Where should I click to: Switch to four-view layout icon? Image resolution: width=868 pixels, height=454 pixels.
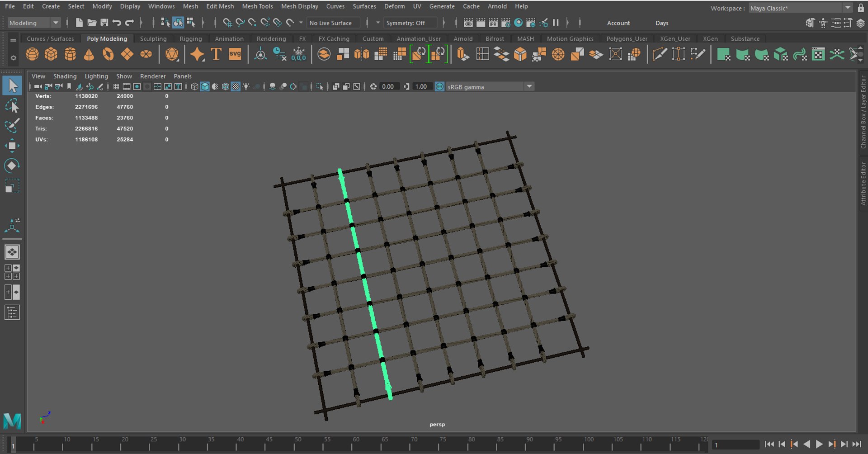12,272
